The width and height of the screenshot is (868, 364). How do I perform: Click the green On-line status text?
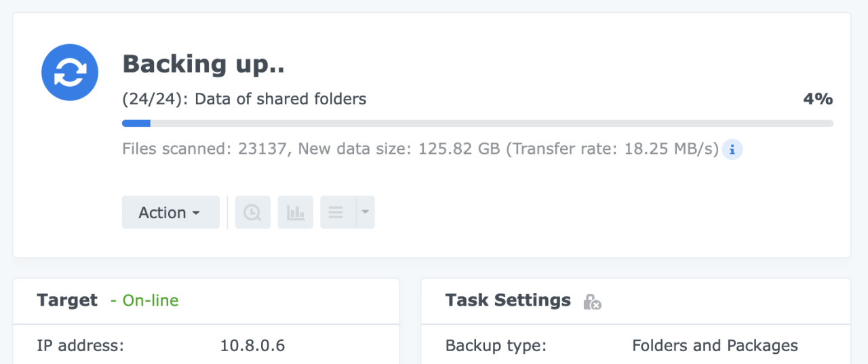point(144,300)
